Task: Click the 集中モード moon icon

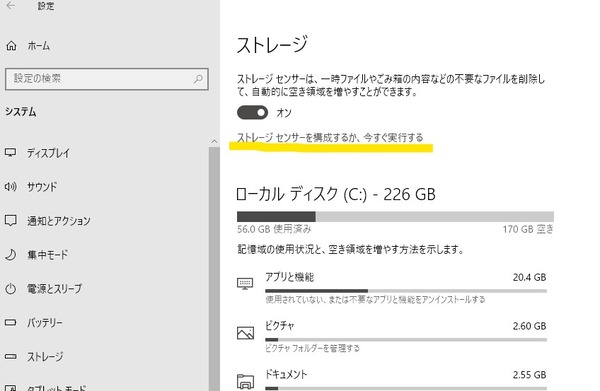Action: tap(10, 254)
